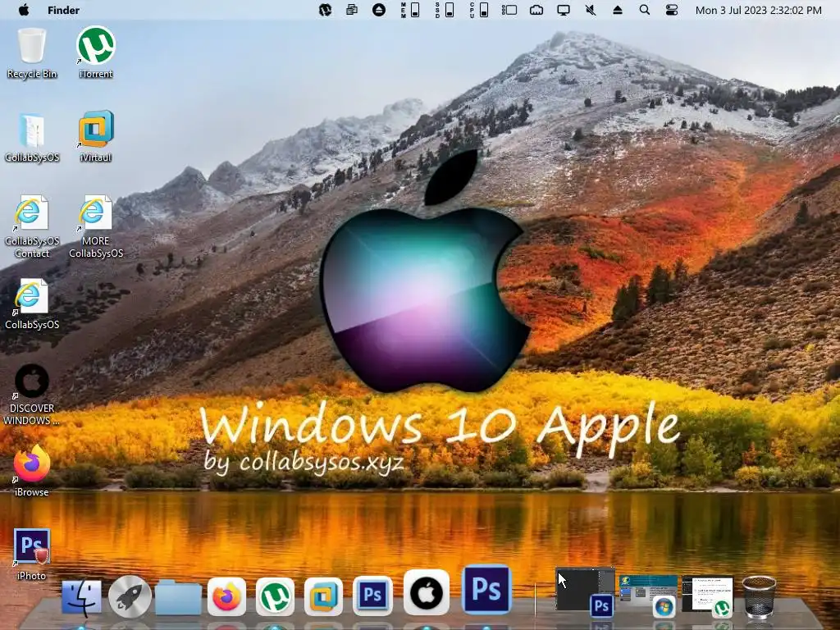840x630 pixels.
Task: Open the Apple logo menu in menu bar
Action: 24,10
